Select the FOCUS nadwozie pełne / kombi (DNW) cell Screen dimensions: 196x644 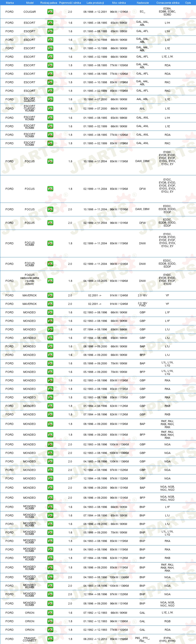tap(30, 279)
